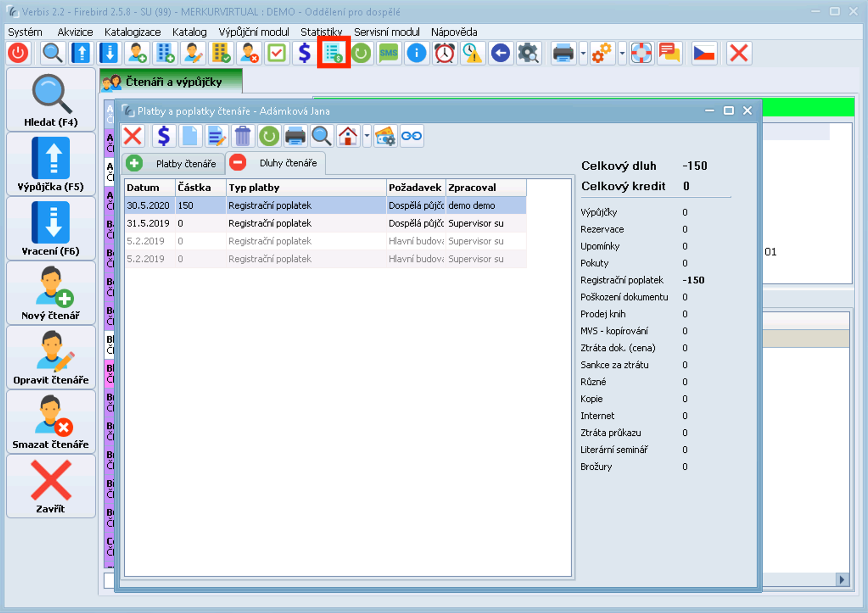Screen dimensions: 868x613
Task: Click the edit-reader person icon with pencil in toolbar
Action: click(193, 53)
